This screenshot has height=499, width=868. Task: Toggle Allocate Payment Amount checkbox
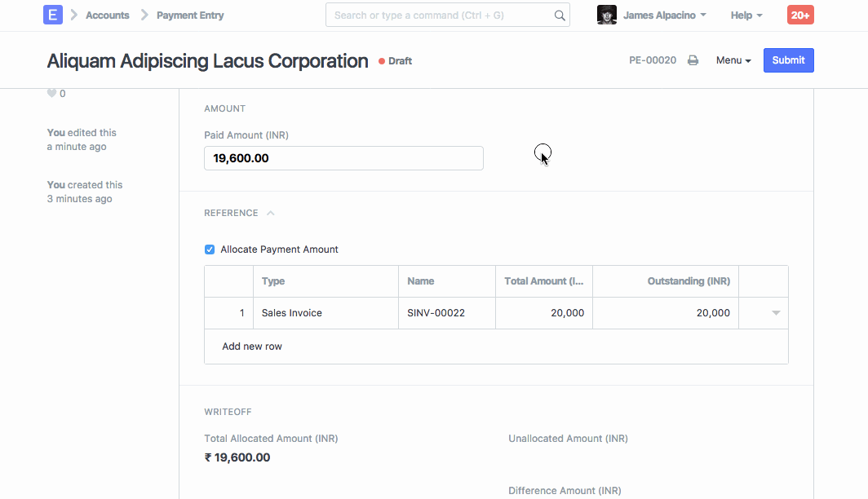(x=210, y=249)
